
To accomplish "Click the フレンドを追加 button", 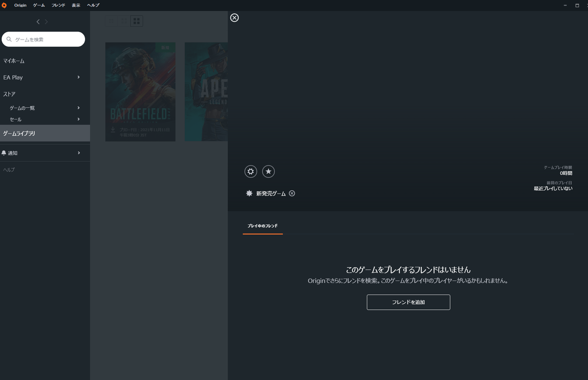I will (x=408, y=302).
